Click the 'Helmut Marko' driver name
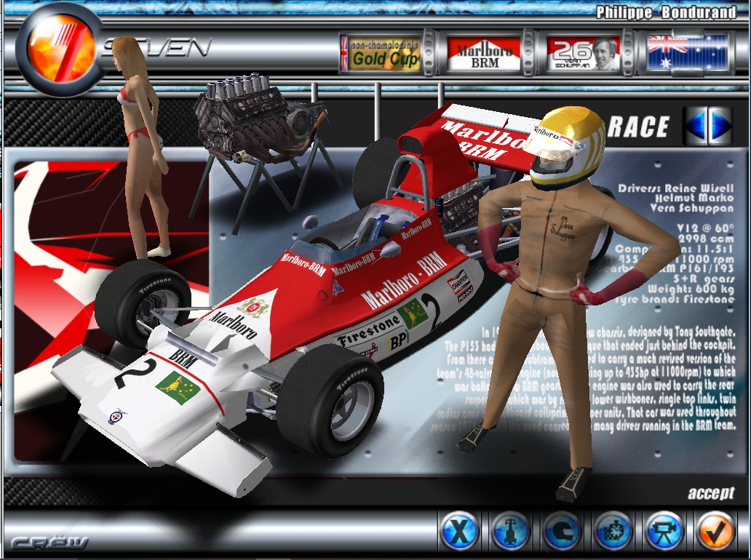This screenshot has height=560, width=751. click(694, 198)
